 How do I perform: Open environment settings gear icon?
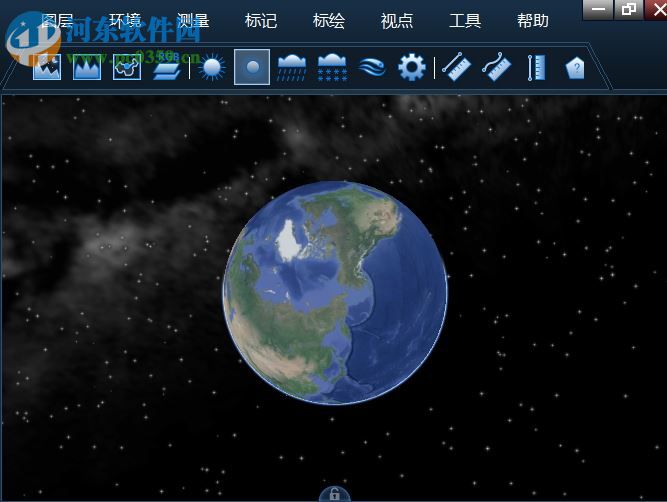411,67
